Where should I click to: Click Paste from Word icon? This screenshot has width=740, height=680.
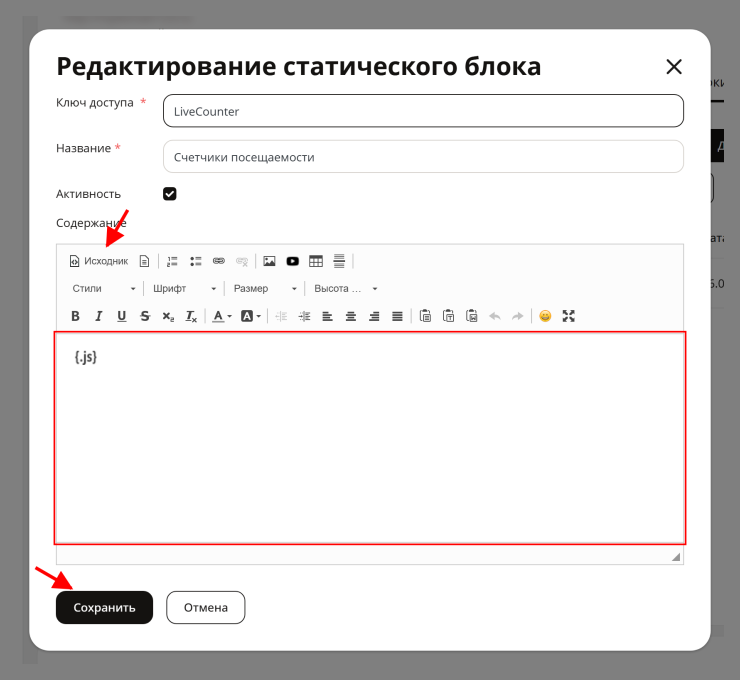click(471, 316)
